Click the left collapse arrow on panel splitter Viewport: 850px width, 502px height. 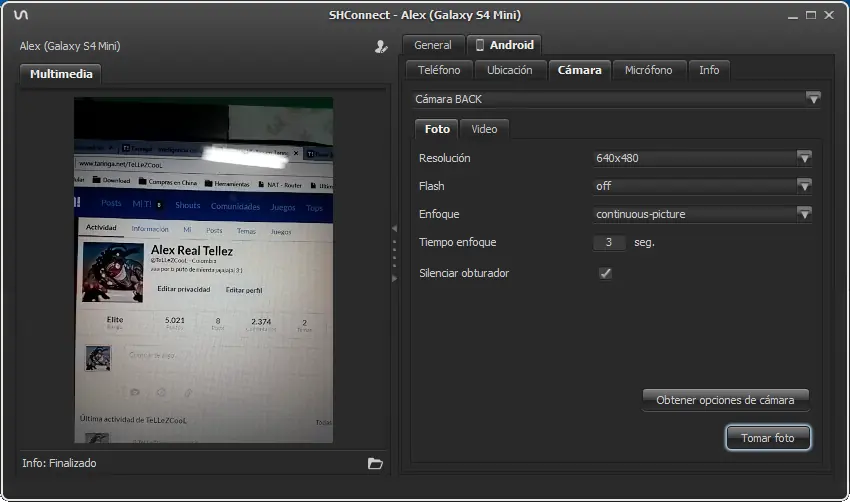point(394,228)
